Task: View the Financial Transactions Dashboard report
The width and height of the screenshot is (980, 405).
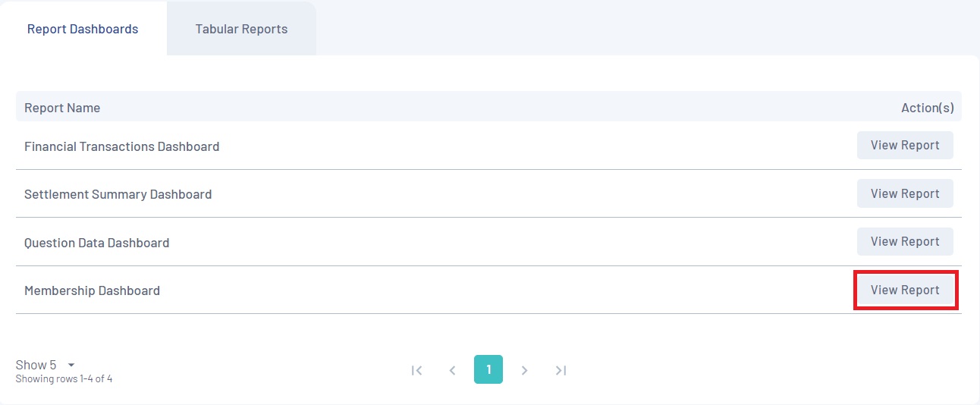Action: coord(905,145)
